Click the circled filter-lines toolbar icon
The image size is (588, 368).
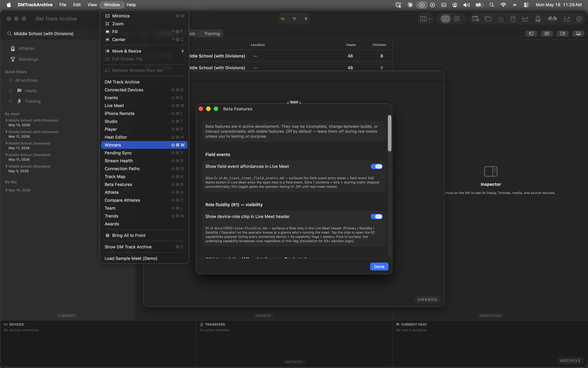579,19
